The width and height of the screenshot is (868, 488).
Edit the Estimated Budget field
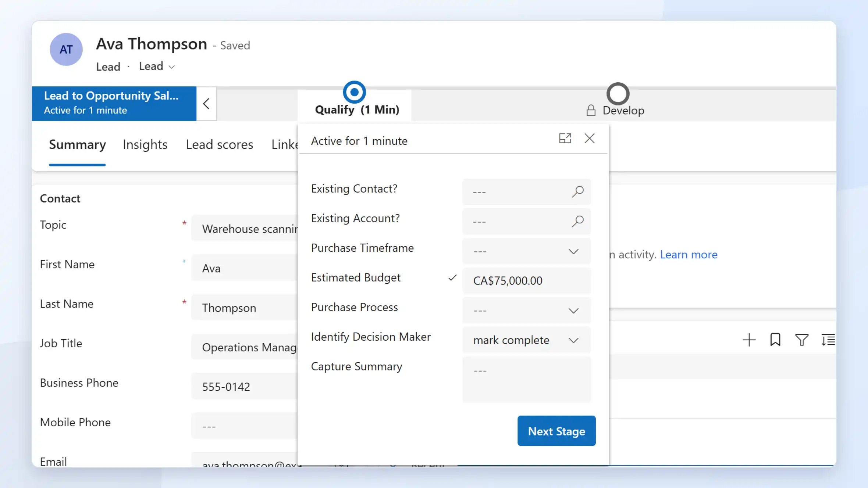coord(526,281)
